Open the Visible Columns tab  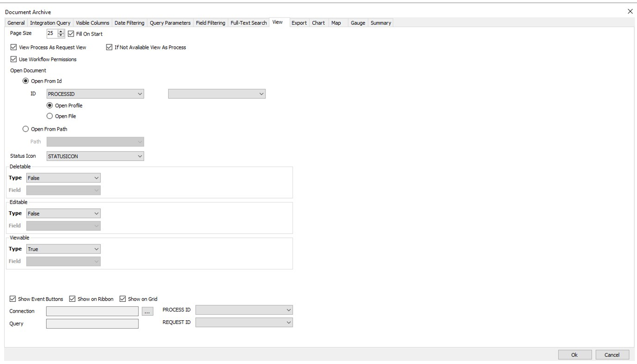(x=93, y=23)
